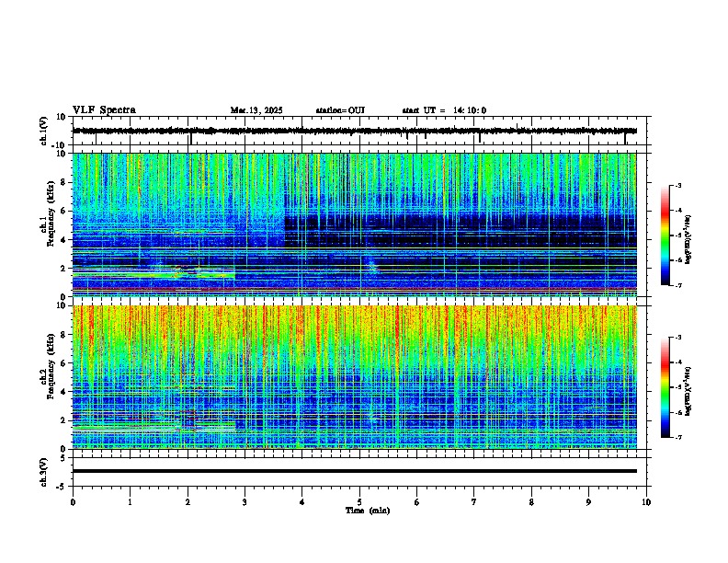Click the "6" kHz tick on ch.2 frequency axis
Viewport: 728px width, 563px height.
point(65,363)
